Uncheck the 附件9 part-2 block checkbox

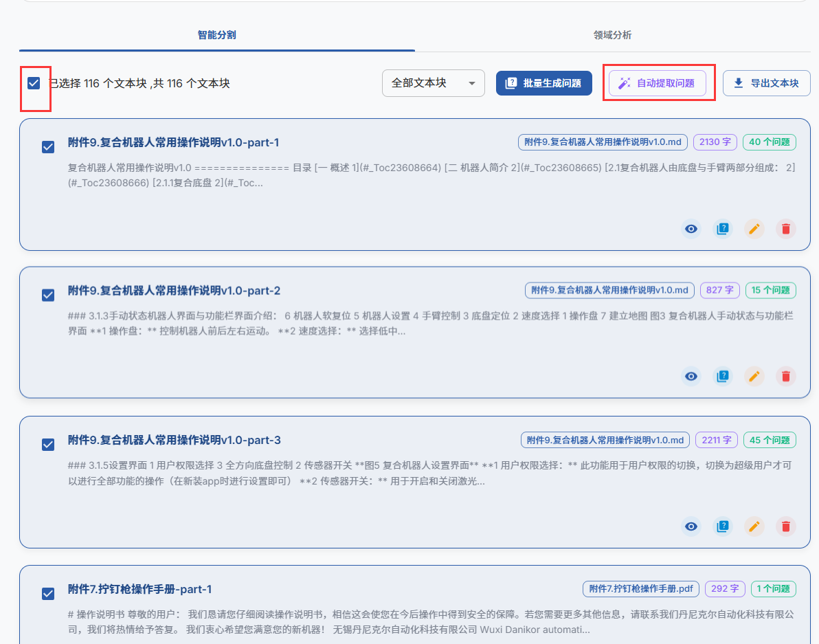pyautogui.click(x=48, y=295)
